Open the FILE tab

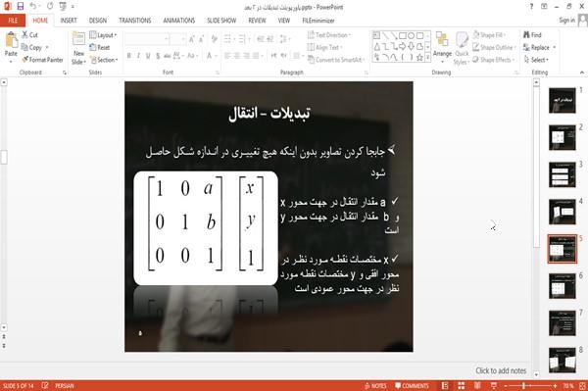(13, 21)
